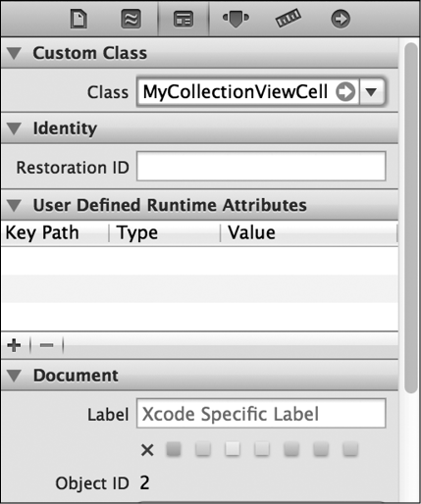Clear label color with the X icon

point(147,450)
